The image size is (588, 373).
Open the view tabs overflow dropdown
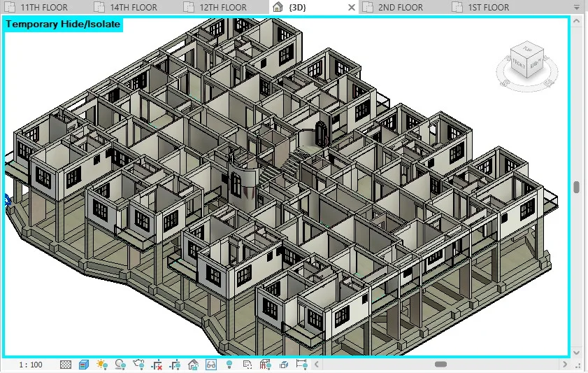click(577, 7)
